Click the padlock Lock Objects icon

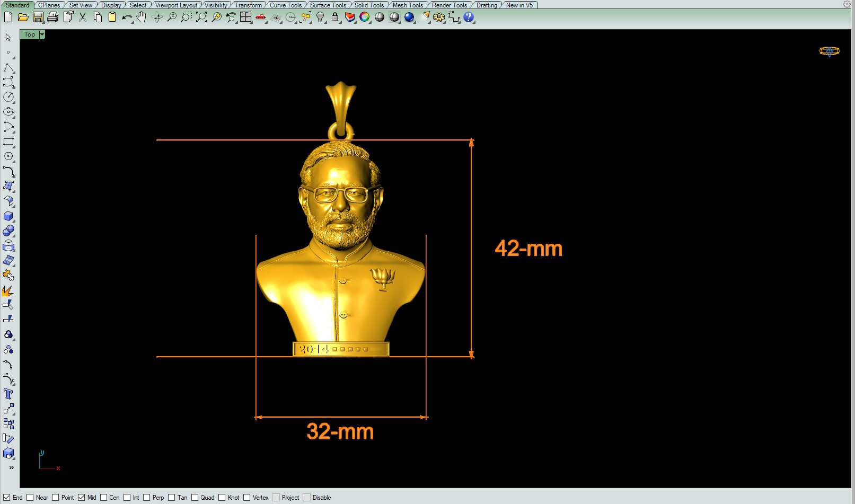[x=335, y=17]
